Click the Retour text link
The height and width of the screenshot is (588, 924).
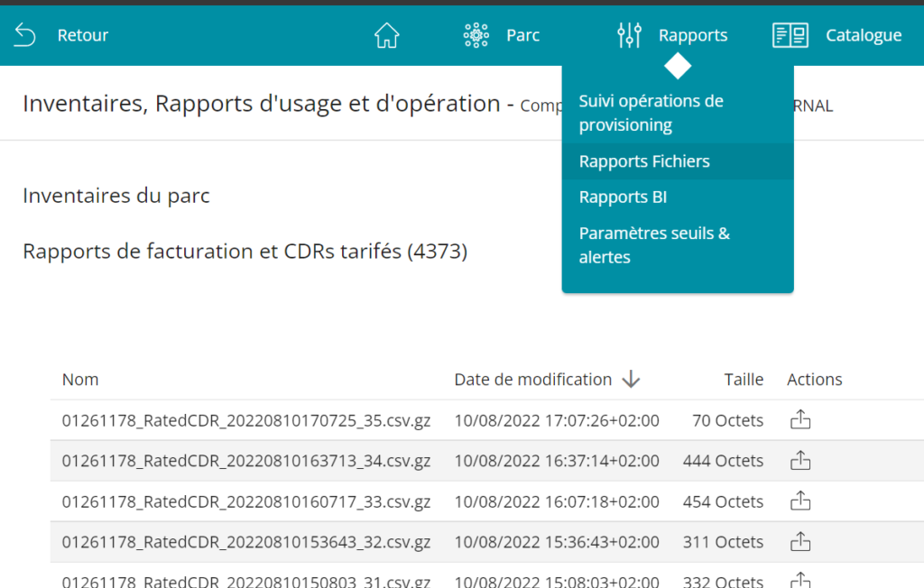click(83, 35)
